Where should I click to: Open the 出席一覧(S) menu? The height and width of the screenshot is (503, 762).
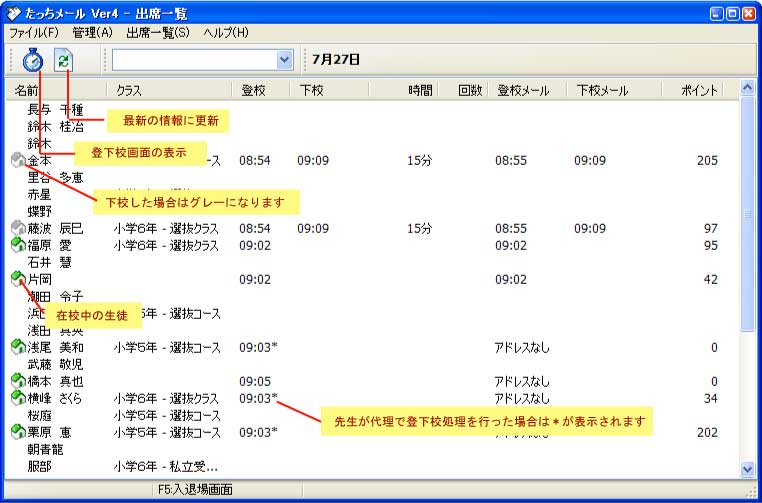click(x=158, y=33)
